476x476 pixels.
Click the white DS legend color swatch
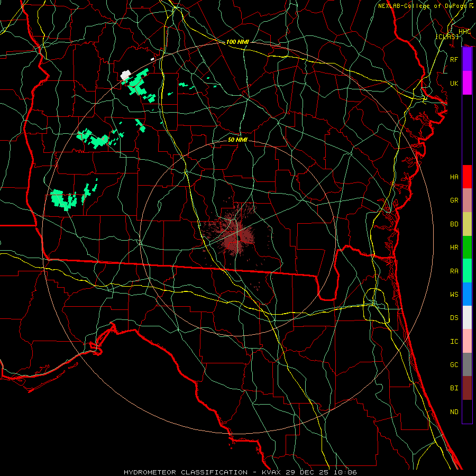tap(467, 317)
